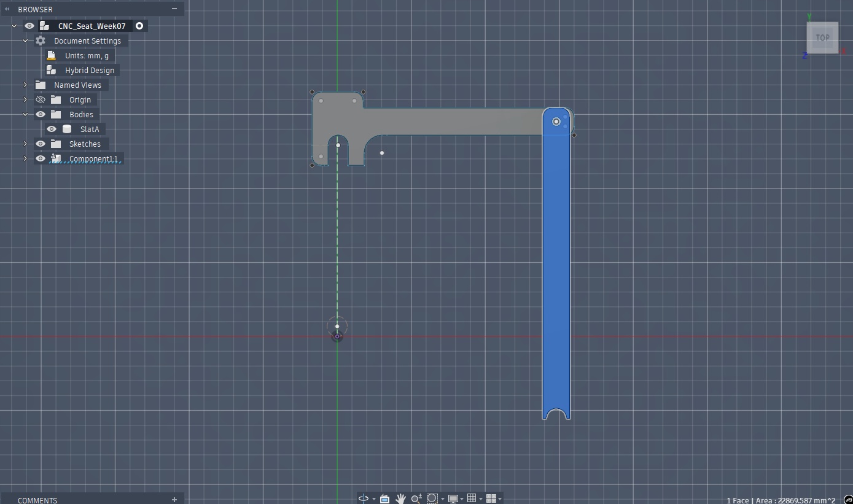This screenshot has height=504, width=853.
Task: Click the Grid and Snaps icon
Action: click(x=472, y=498)
